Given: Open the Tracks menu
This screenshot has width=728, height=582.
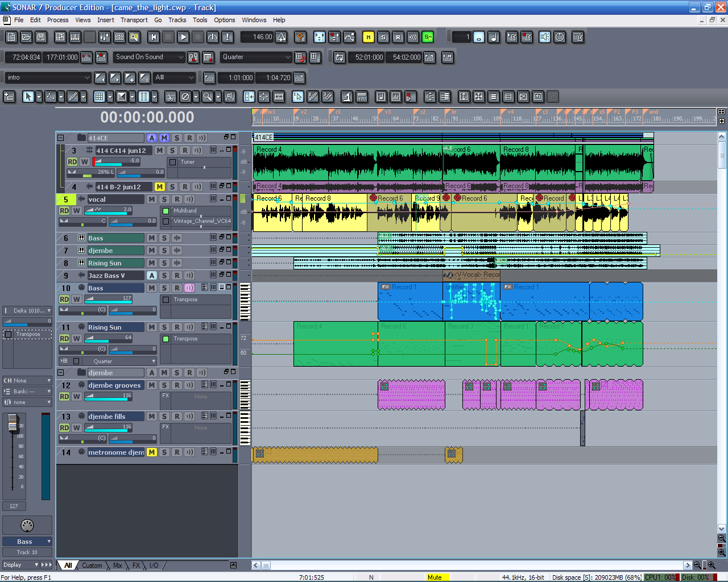Looking at the screenshot, I should coord(177,20).
